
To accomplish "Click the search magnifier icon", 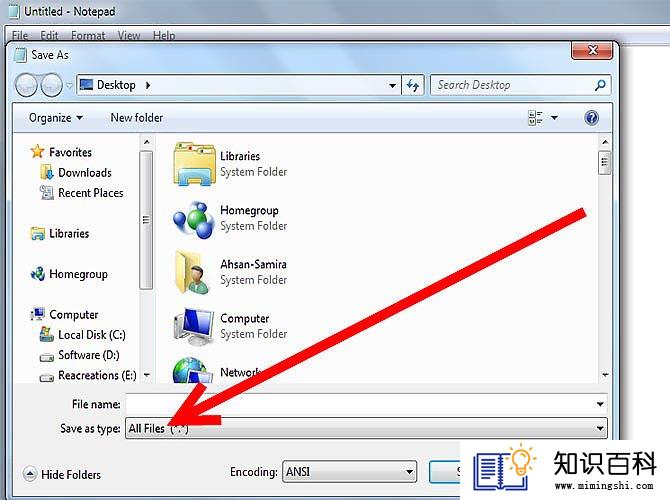I will (600, 85).
